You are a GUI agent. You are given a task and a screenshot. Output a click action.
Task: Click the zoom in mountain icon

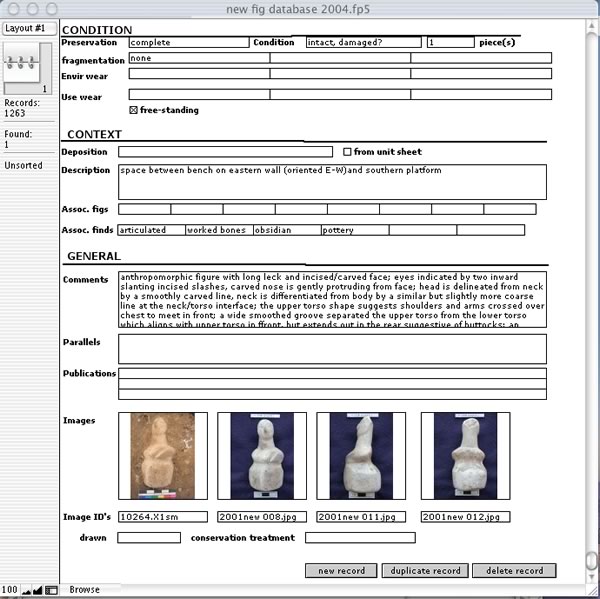tap(40, 591)
